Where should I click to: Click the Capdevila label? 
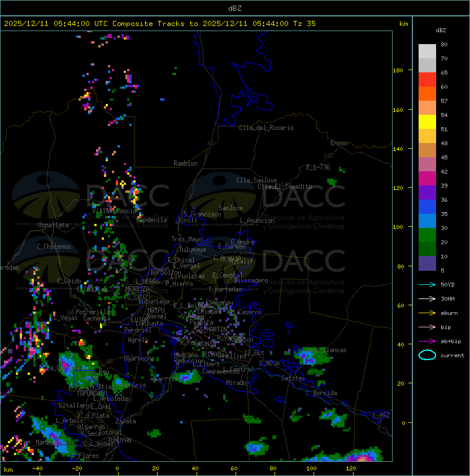[151, 220]
